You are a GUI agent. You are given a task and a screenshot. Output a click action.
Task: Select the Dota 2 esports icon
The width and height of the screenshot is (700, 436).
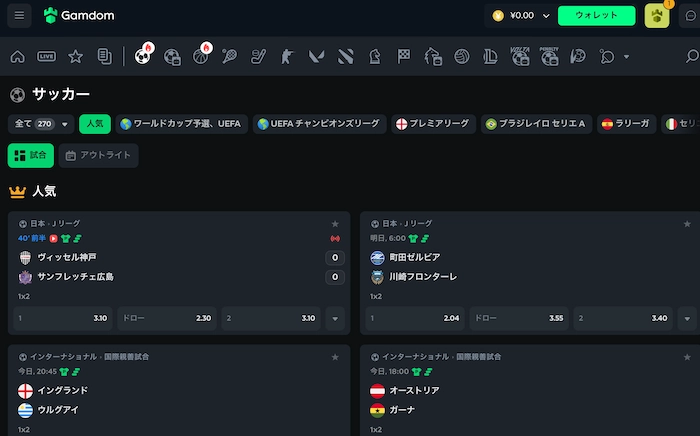point(346,57)
